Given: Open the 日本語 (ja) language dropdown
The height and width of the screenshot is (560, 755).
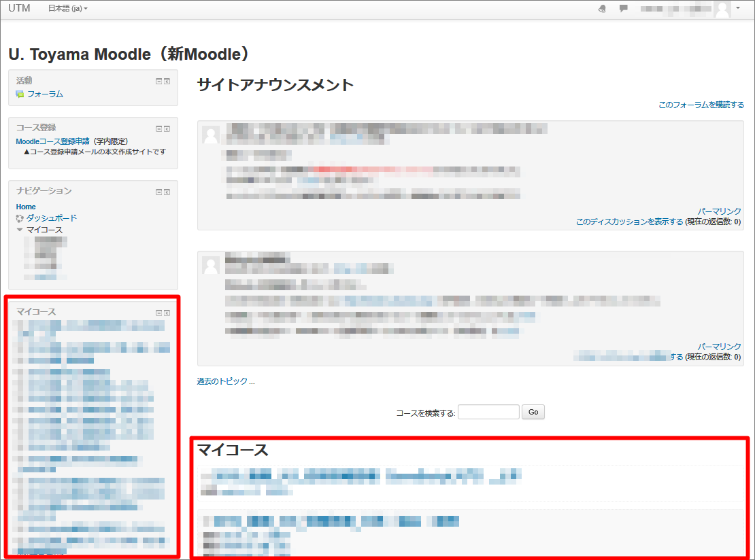Looking at the screenshot, I should [68, 8].
